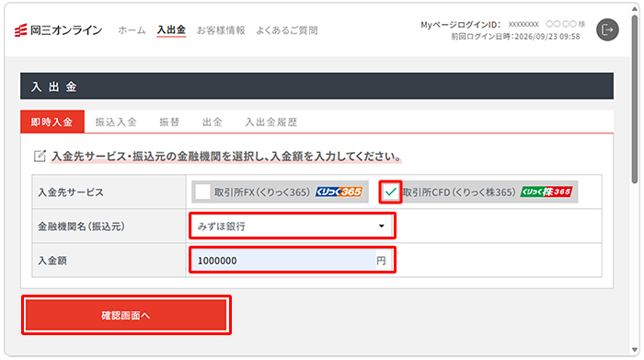Click the 入 出 金 page header
This screenshot has width=644, height=360.
(53, 87)
